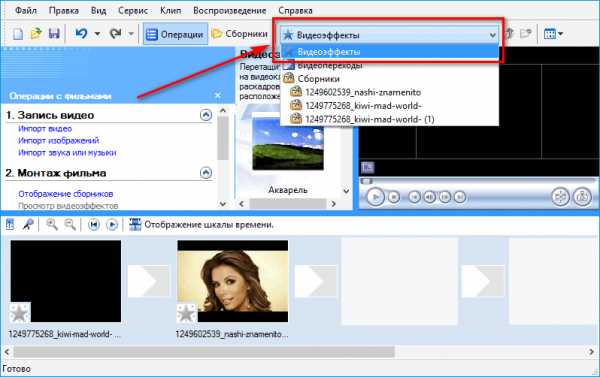Step to previous frame in preview monitor
The image size is (600, 377).
(429, 197)
